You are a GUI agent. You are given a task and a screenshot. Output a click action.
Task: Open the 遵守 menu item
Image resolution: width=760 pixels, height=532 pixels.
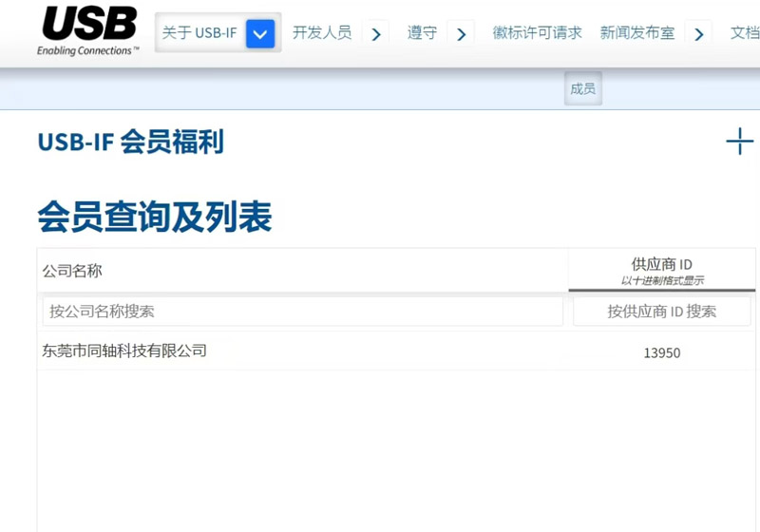pyautogui.click(x=422, y=33)
